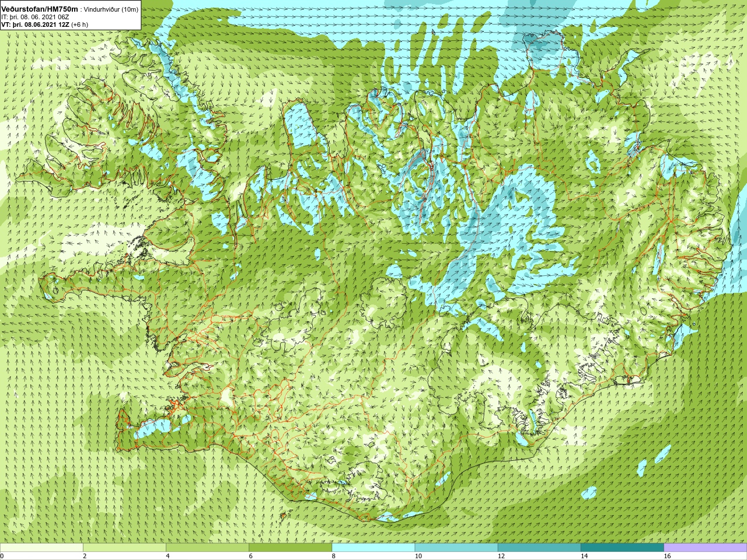
Task: Click the purple above-16 legend swatch
Action: pos(706,548)
